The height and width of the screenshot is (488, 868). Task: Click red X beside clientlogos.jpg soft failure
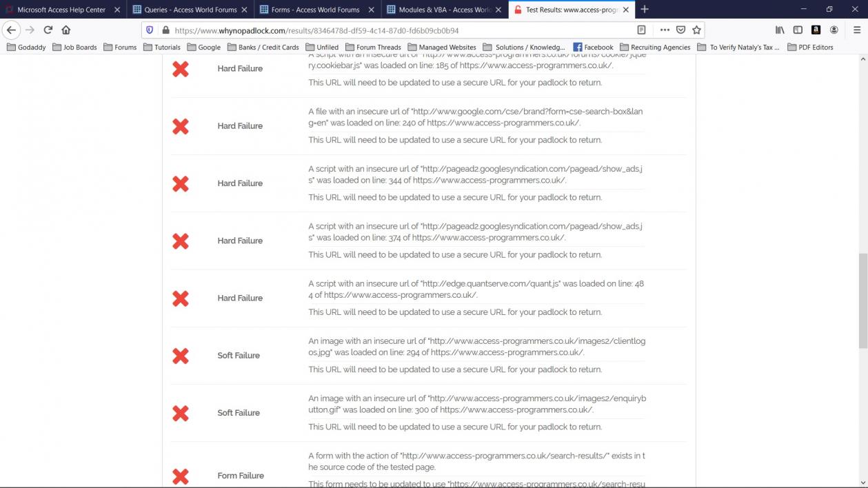coord(181,356)
